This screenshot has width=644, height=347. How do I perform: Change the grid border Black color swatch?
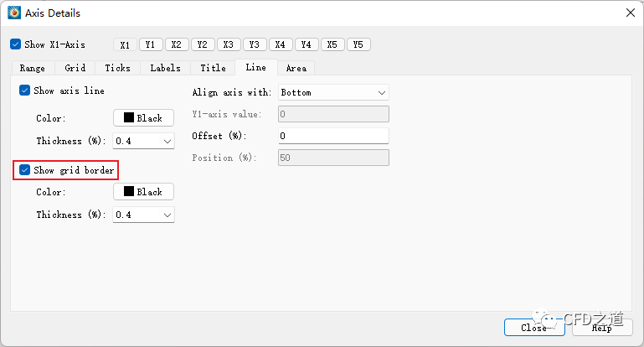click(x=143, y=192)
